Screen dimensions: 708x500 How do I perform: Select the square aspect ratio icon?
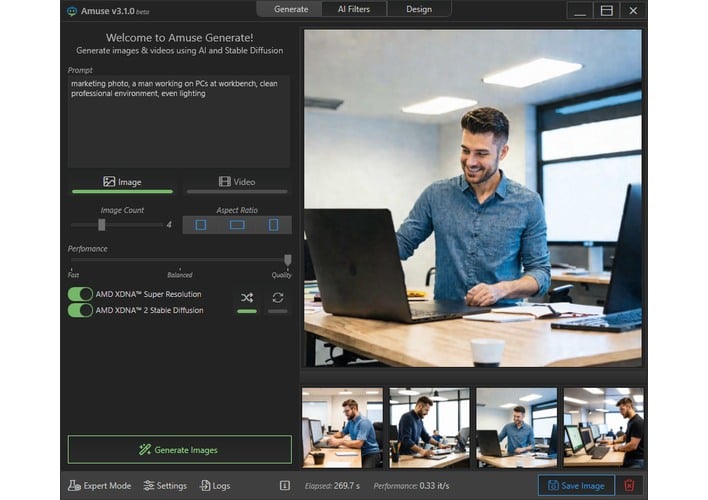coord(200,225)
